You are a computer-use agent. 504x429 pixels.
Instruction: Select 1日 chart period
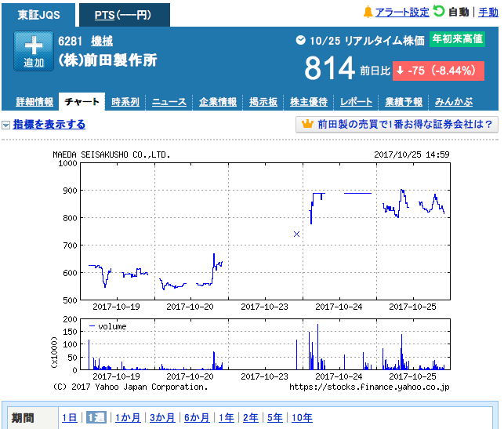(70, 418)
